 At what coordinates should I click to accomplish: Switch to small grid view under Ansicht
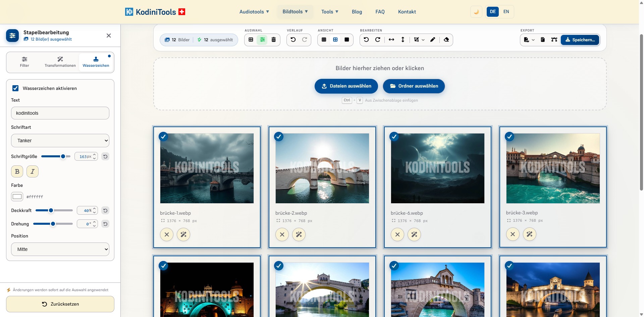coord(324,40)
